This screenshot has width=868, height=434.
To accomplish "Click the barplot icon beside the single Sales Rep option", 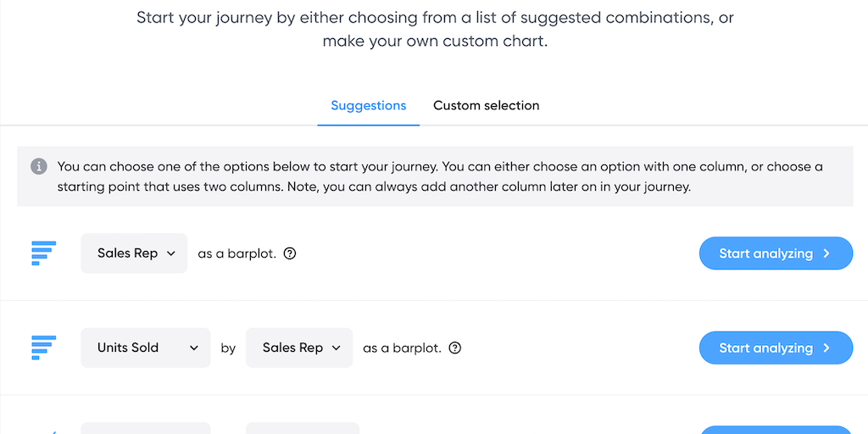I will pos(43,253).
